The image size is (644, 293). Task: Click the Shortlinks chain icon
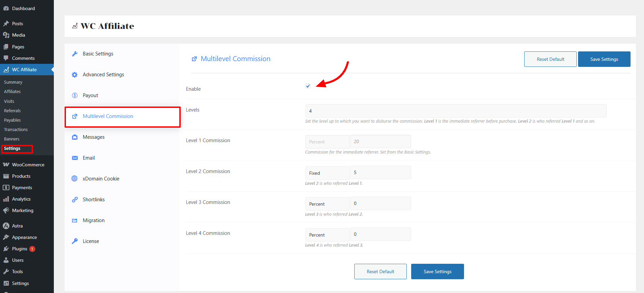[x=75, y=200]
